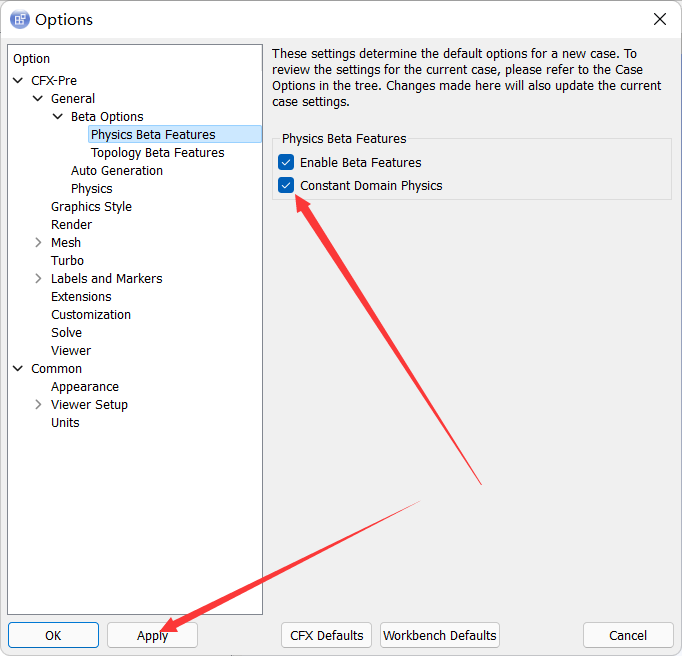Open Turbo options
The width and height of the screenshot is (682, 656).
click(67, 261)
